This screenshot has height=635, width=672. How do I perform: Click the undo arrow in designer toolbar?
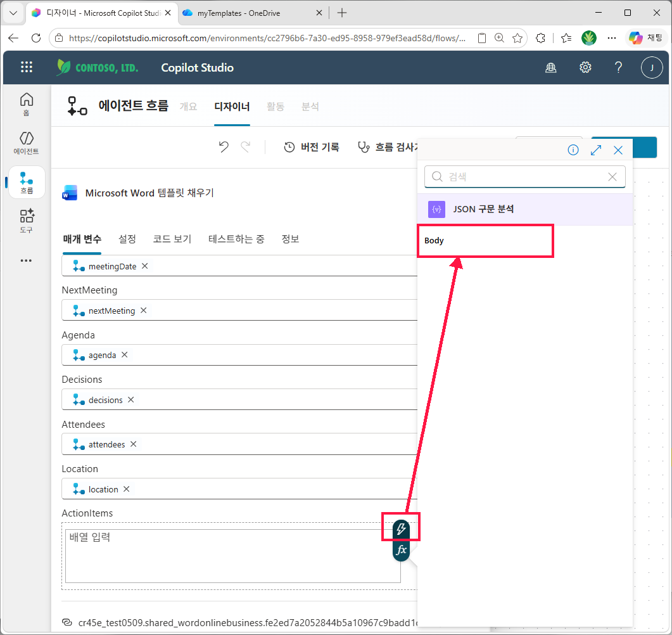pos(224,147)
